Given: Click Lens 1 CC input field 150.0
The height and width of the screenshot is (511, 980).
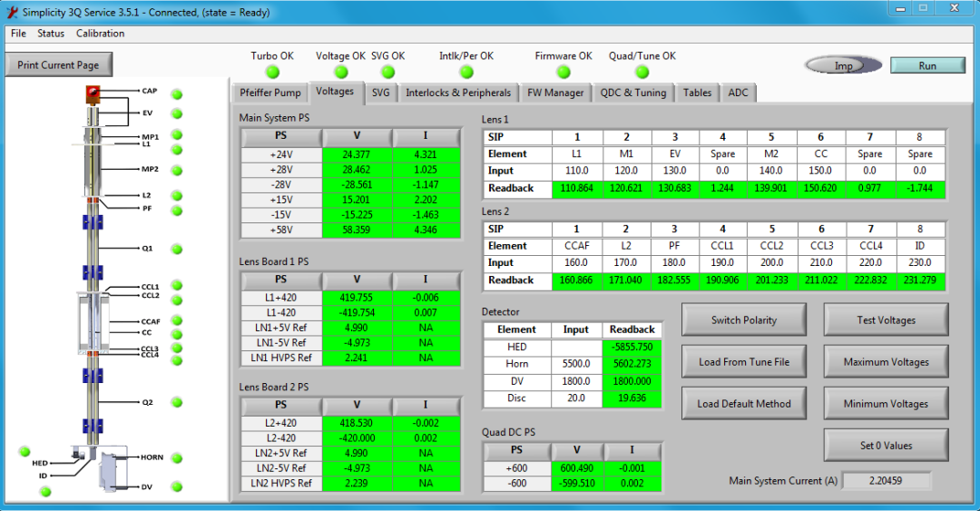Looking at the screenshot, I should point(820,171).
